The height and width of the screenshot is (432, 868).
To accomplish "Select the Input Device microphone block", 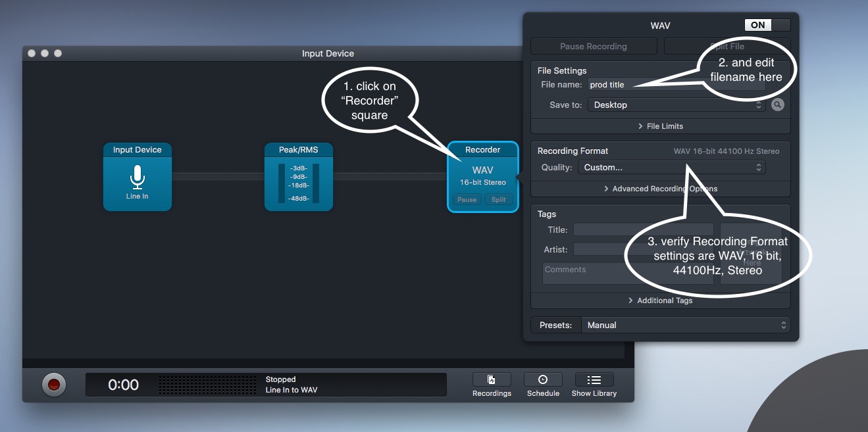I will tap(137, 177).
